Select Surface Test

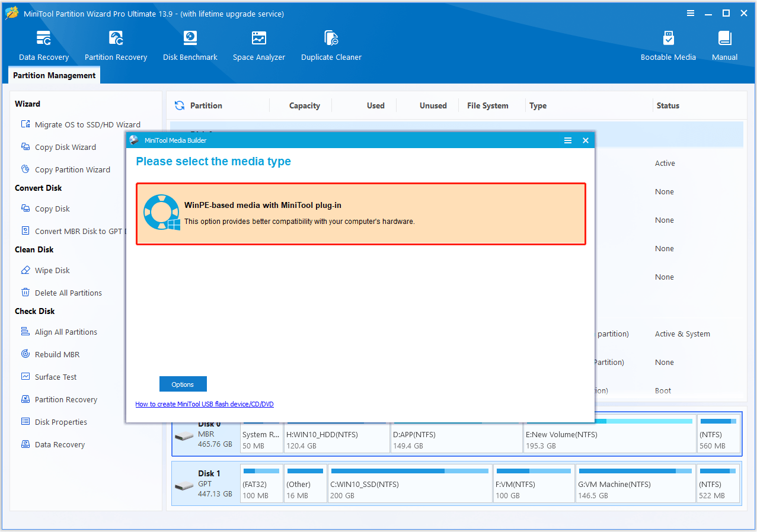(x=49, y=377)
